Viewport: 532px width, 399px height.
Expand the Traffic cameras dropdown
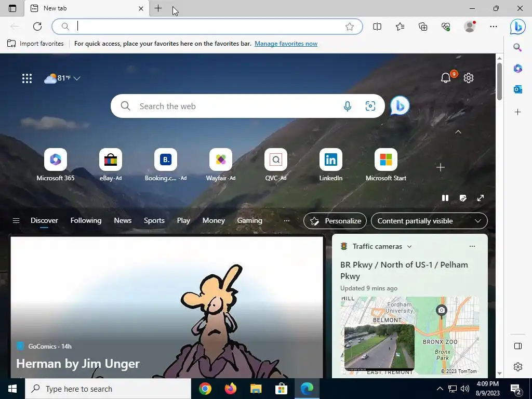pos(409,247)
